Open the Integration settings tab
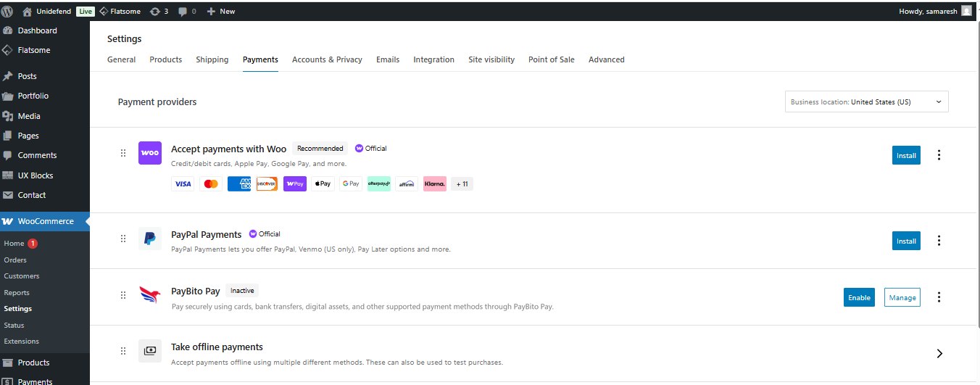Image resolution: width=980 pixels, height=385 pixels. [x=434, y=59]
